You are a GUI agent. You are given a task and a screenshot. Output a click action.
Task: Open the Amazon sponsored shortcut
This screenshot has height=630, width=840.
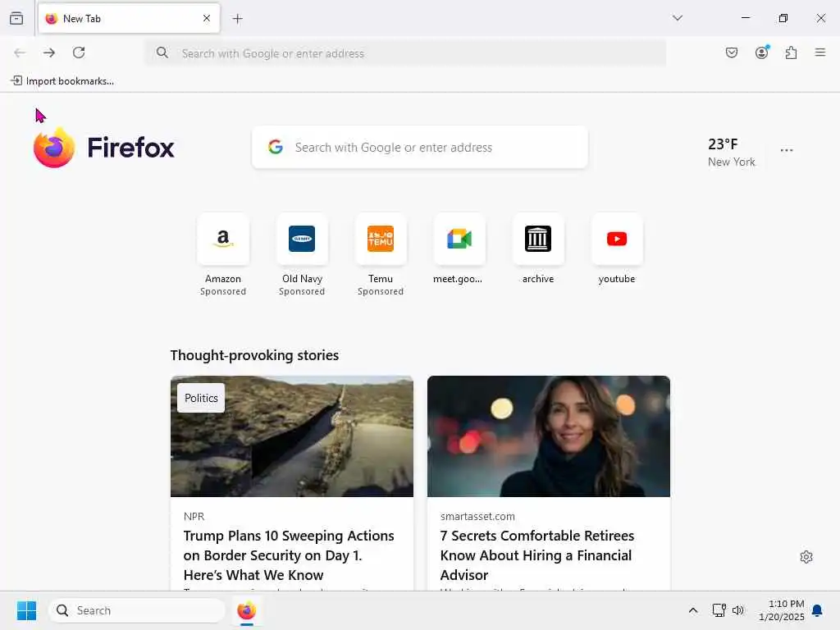pyautogui.click(x=223, y=254)
